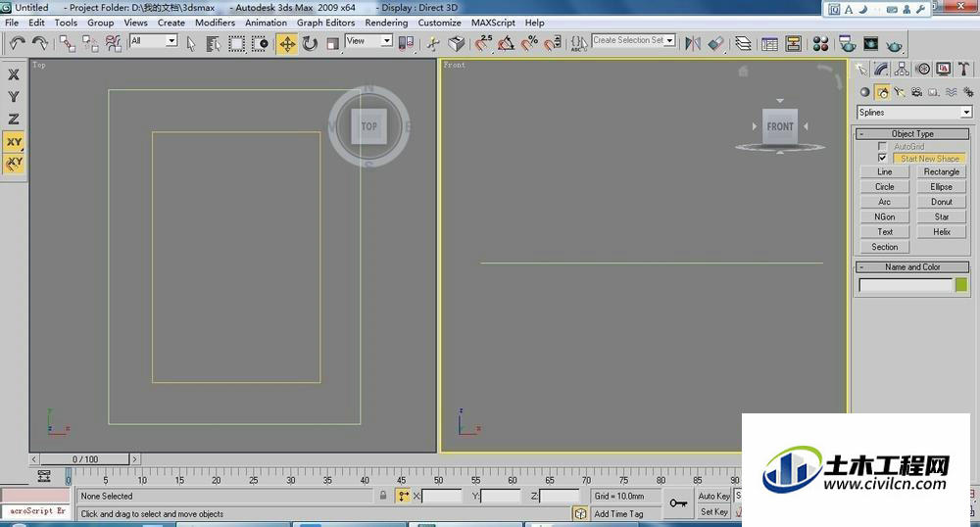Collapse the Name and Color rollout

click(x=912, y=266)
